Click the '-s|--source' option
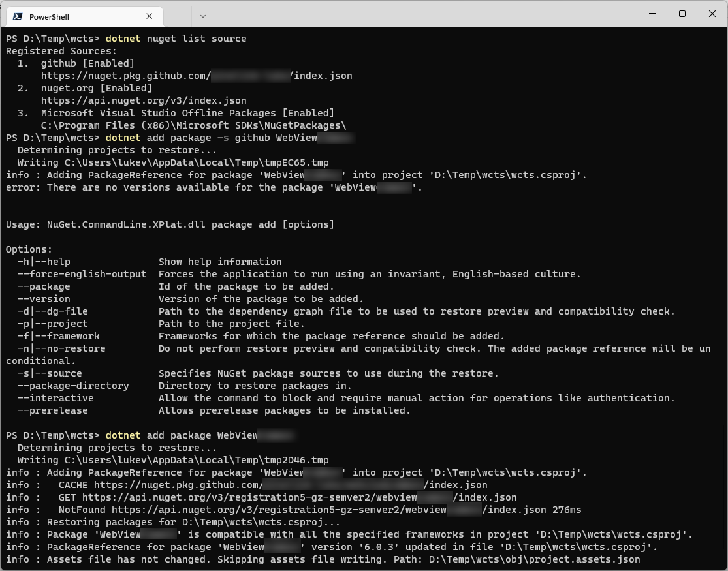This screenshot has width=728, height=571. [x=50, y=373]
